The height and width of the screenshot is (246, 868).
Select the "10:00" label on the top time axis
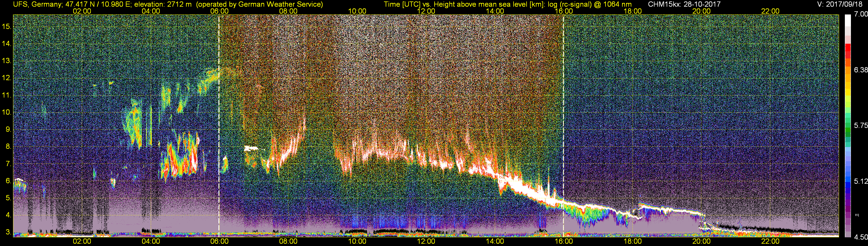(357, 11)
